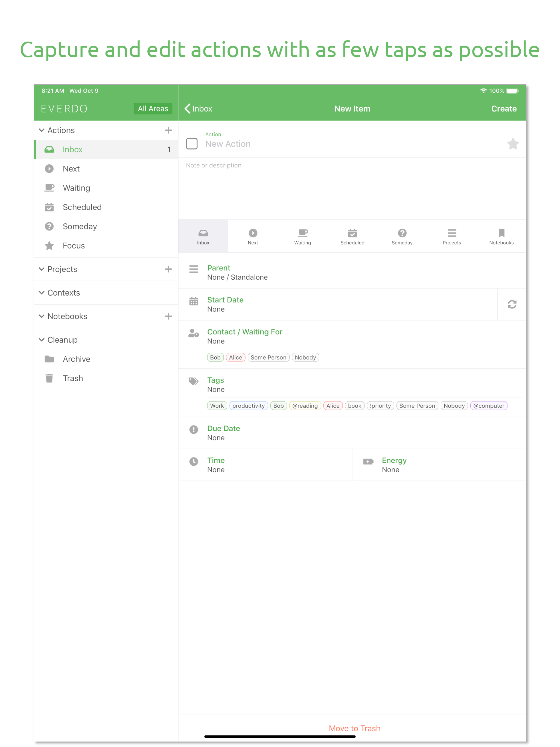Open the Someday list in sidebar
560x747 pixels.
tap(106, 226)
